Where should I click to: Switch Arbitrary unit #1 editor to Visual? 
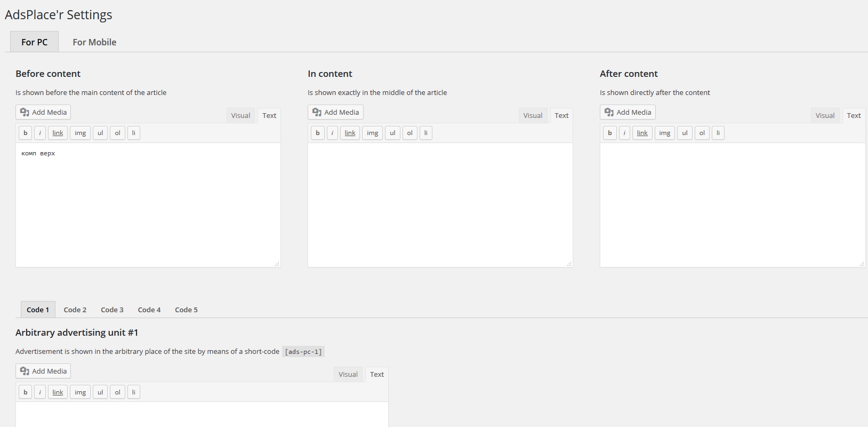coord(348,374)
